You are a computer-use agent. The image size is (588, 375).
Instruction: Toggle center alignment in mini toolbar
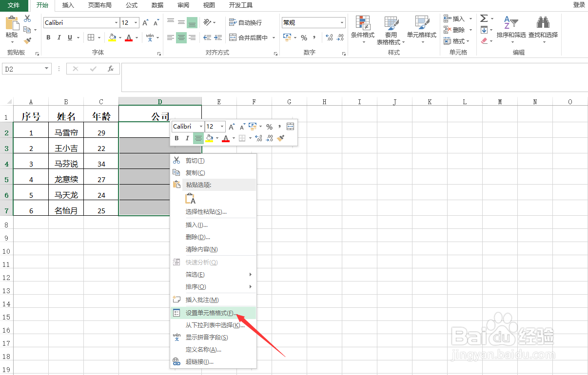pos(198,138)
